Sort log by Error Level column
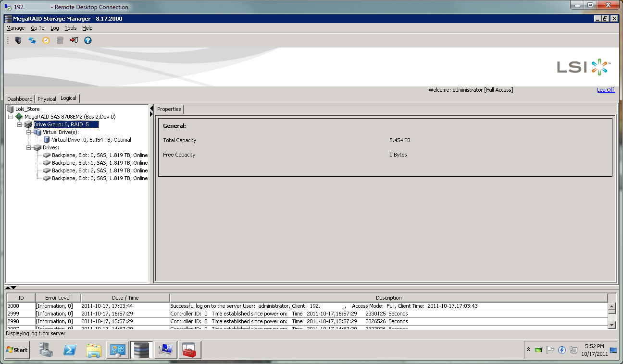Image resolution: width=623 pixels, height=364 pixels. (x=58, y=298)
